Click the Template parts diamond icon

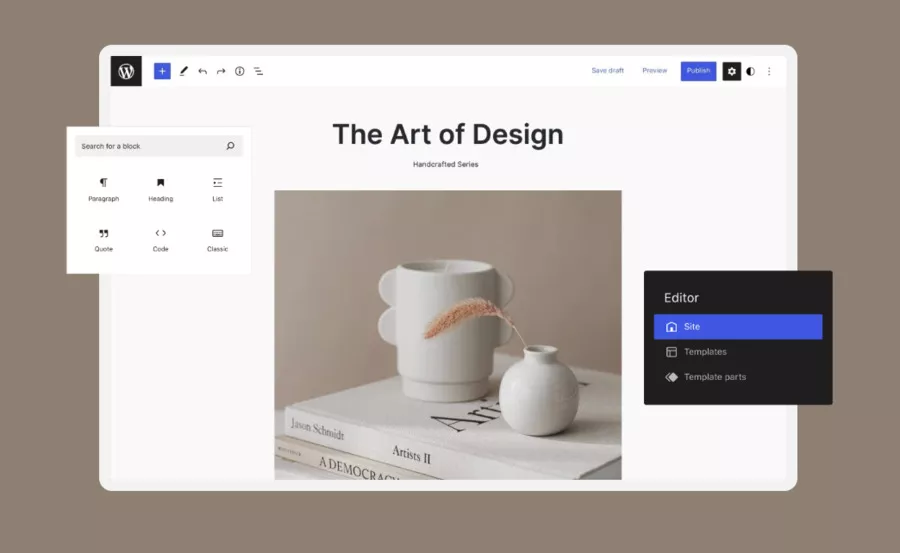coord(671,377)
